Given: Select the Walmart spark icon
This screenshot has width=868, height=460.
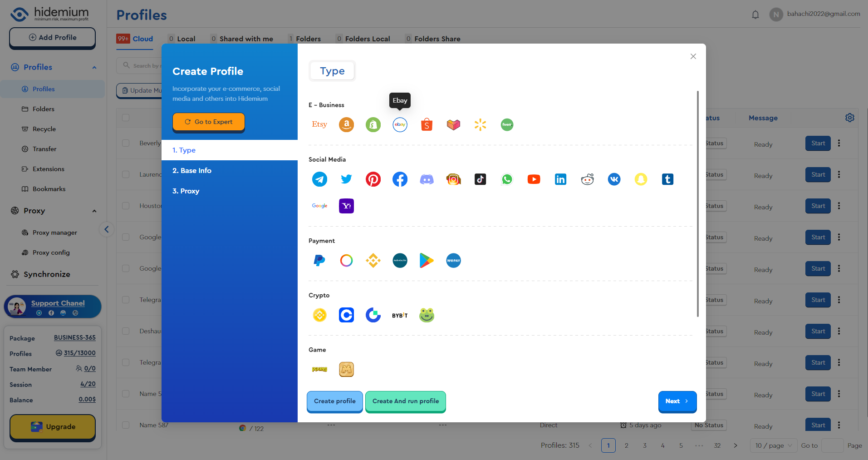Looking at the screenshot, I should pyautogui.click(x=480, y=124).
